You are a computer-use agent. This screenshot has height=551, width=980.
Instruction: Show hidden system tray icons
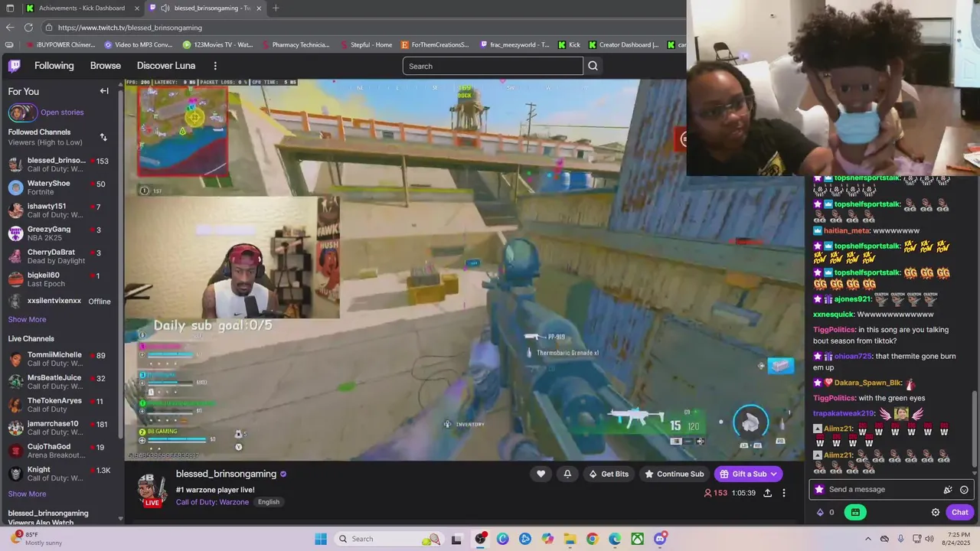click(x=867, y=539)
